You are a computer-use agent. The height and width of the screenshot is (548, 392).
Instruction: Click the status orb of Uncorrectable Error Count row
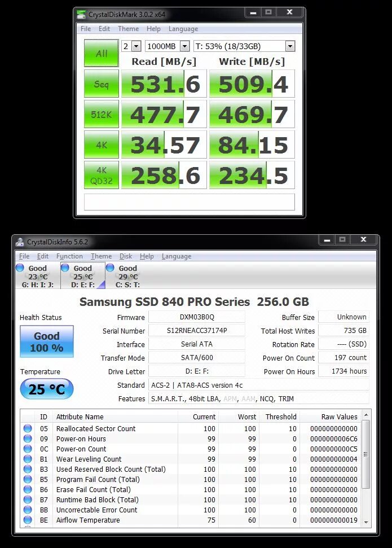28,510
